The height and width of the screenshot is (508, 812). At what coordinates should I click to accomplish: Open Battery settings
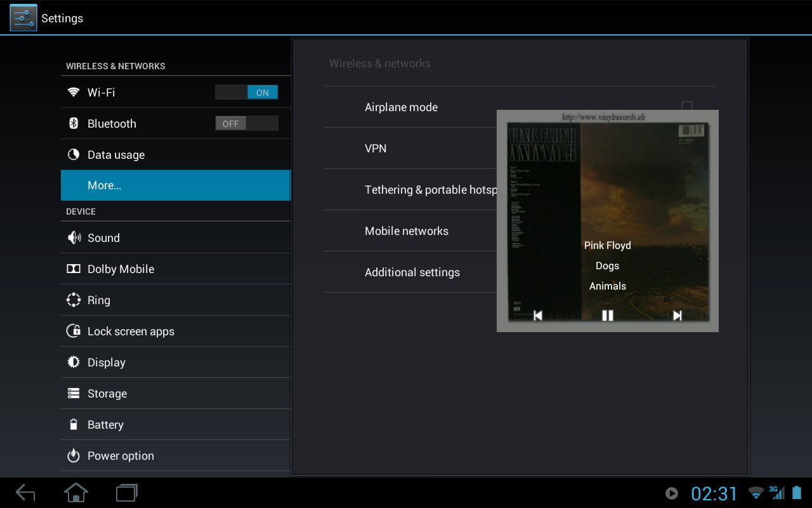176,424
